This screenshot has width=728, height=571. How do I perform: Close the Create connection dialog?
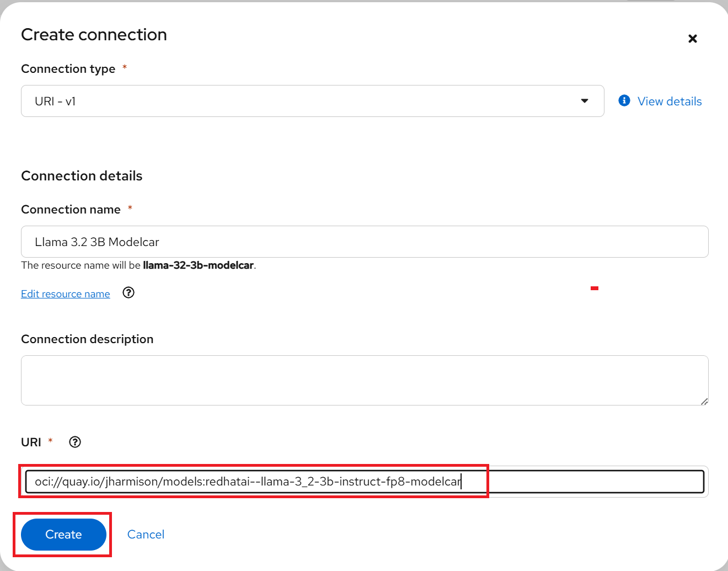coord(693,39)
